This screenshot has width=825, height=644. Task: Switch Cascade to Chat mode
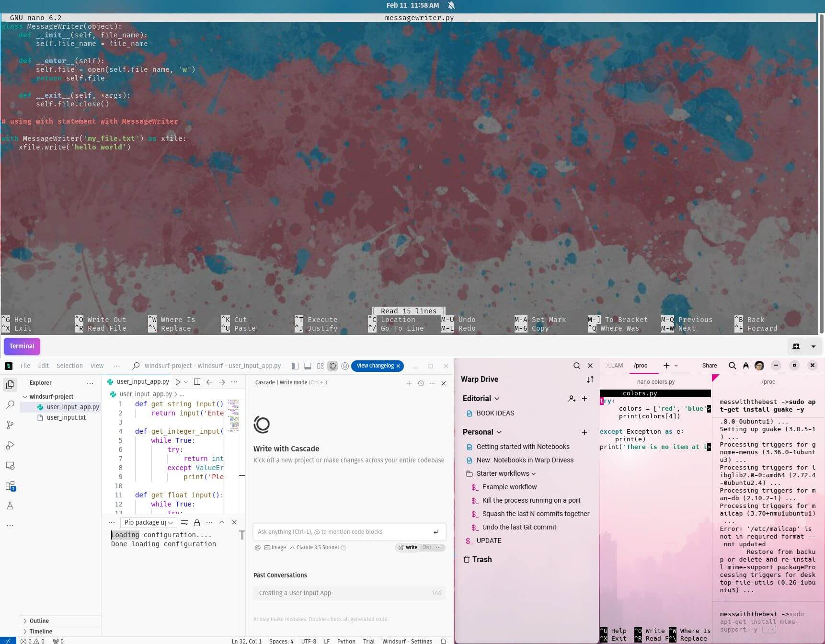pyautogui.click(x=426, y=547)
